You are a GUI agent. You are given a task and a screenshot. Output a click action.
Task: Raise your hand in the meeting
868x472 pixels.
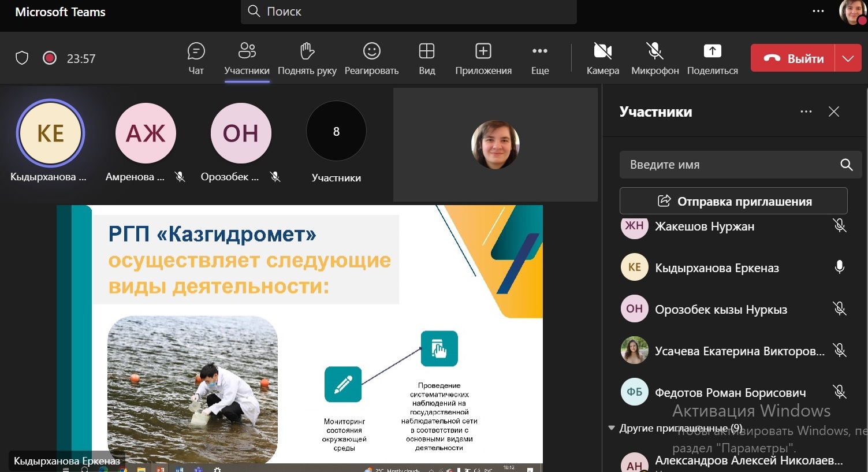point(307,58)
